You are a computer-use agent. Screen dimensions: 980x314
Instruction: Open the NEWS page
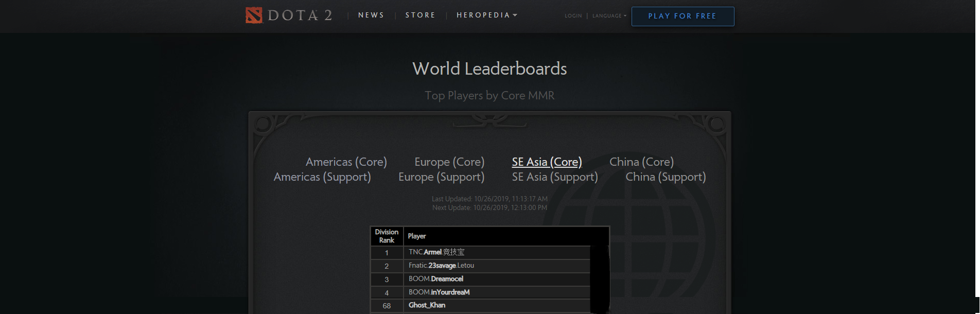pos(371,15)
